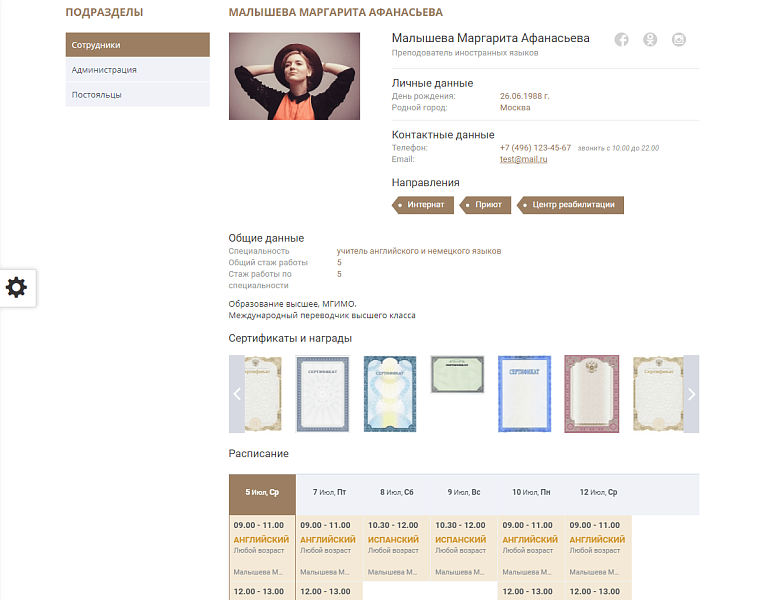Screen dimensions: 765x600
Task: Click the test@mail.ru email link
Action: click(523, 159)
